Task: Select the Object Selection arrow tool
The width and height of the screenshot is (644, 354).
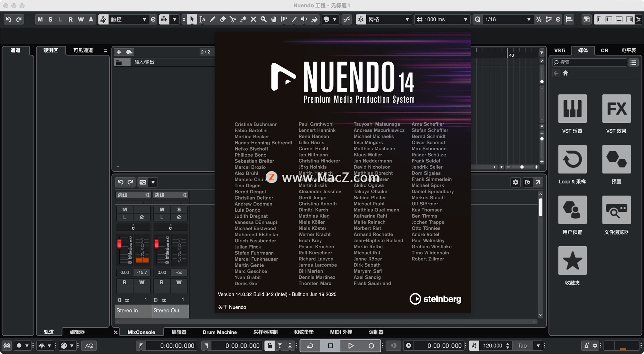Action: pyautogui.click(x=192, y=19)
